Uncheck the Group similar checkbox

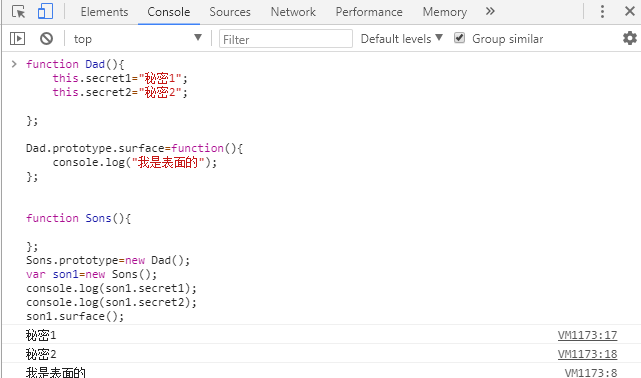pyautogui.click(x=459, y=38)
